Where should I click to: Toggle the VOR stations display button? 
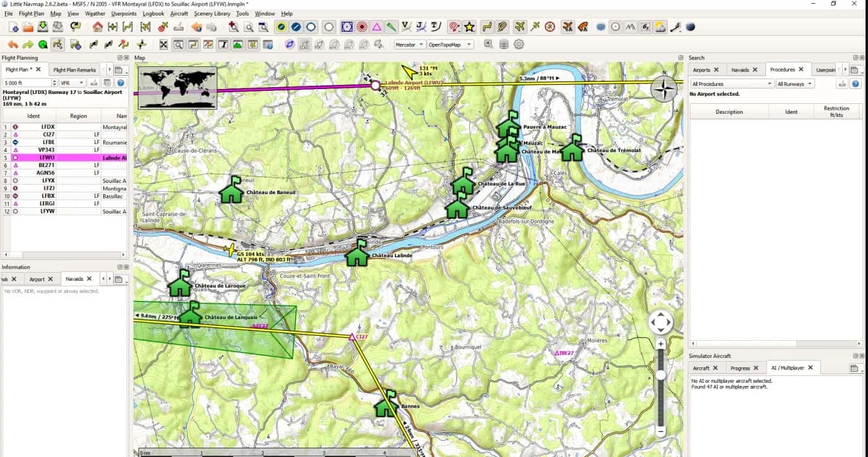tap(347, 27)
